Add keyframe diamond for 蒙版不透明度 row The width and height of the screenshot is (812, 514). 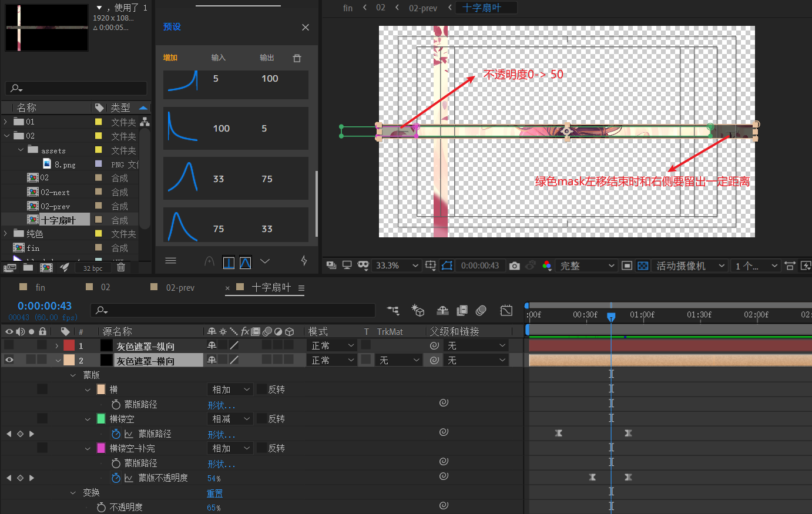click(x=20, y=478)
